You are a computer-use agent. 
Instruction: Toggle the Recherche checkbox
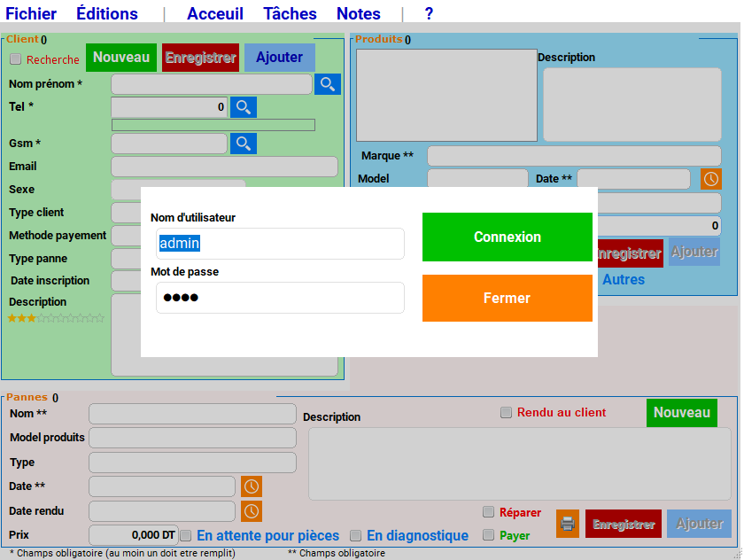[16, 59]
